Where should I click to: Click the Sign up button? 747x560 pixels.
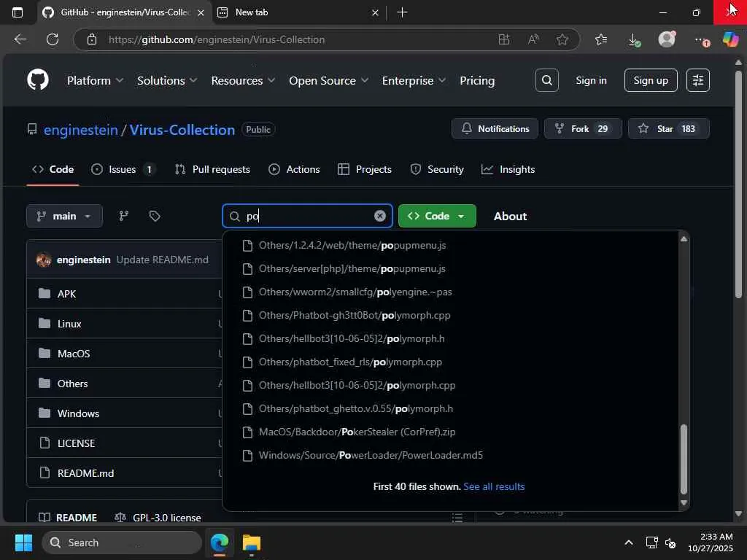[650, 80]
